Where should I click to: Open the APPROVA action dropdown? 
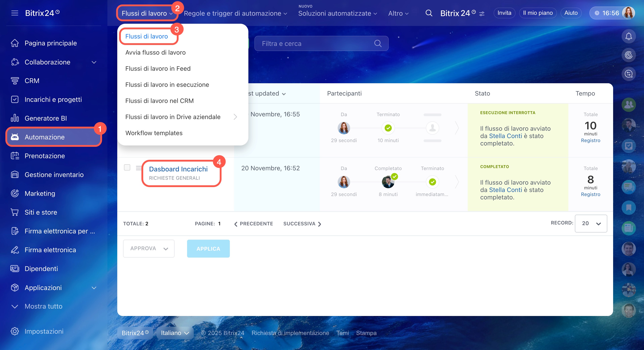[x=149, y=248]
